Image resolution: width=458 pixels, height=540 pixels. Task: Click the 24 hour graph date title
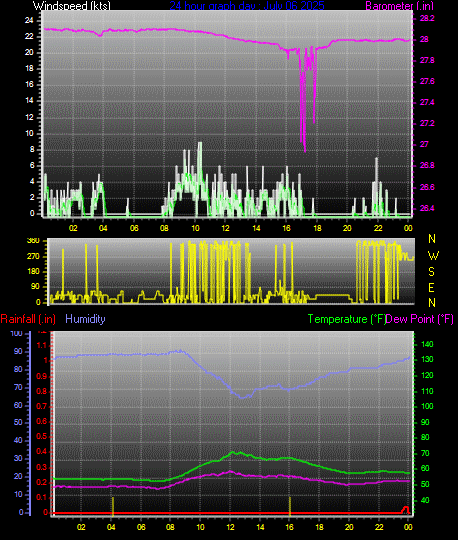pos(247,6)
